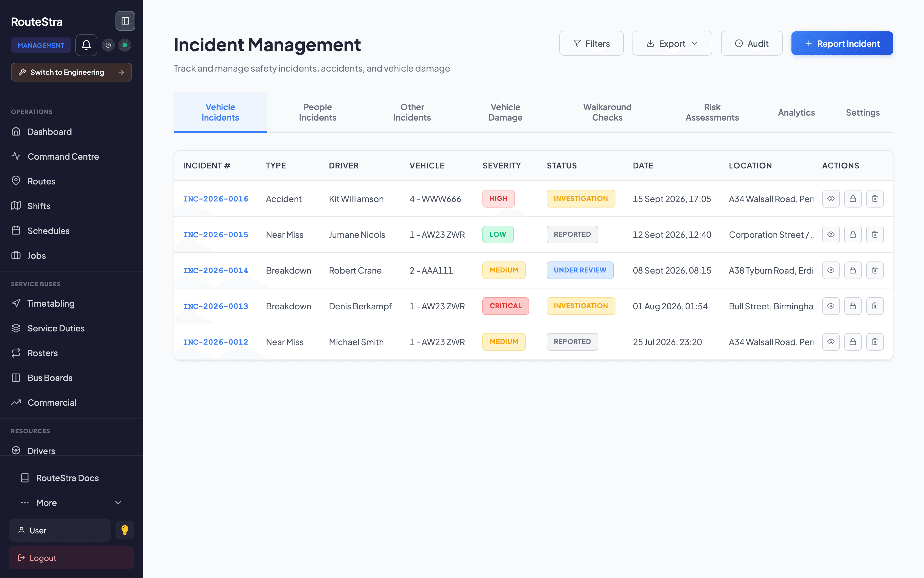Click the MANAGEMENT mode badge
Image resolution: width=924 pixels, height=578 pixels.
[41, 45]
